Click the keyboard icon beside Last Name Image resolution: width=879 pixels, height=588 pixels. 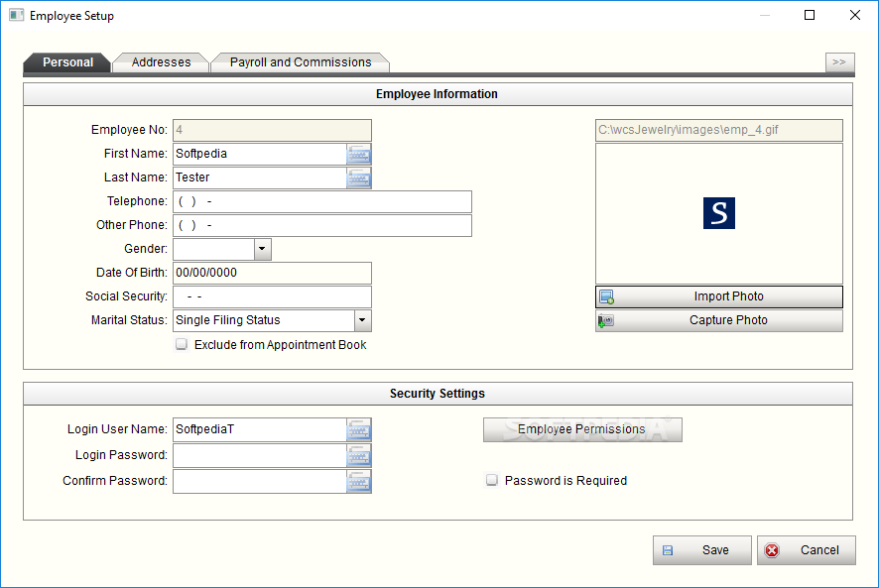(358, 177)
